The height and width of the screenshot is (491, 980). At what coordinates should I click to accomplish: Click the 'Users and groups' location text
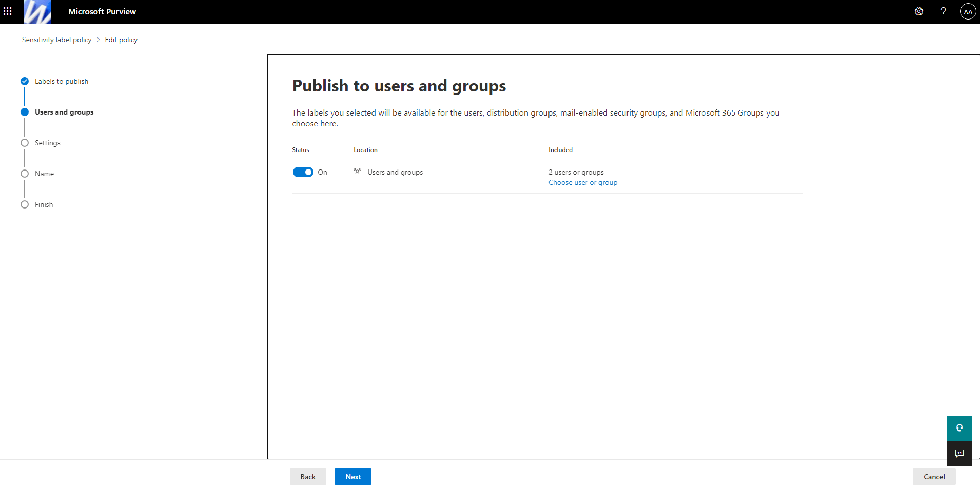[x=395, y=172]
